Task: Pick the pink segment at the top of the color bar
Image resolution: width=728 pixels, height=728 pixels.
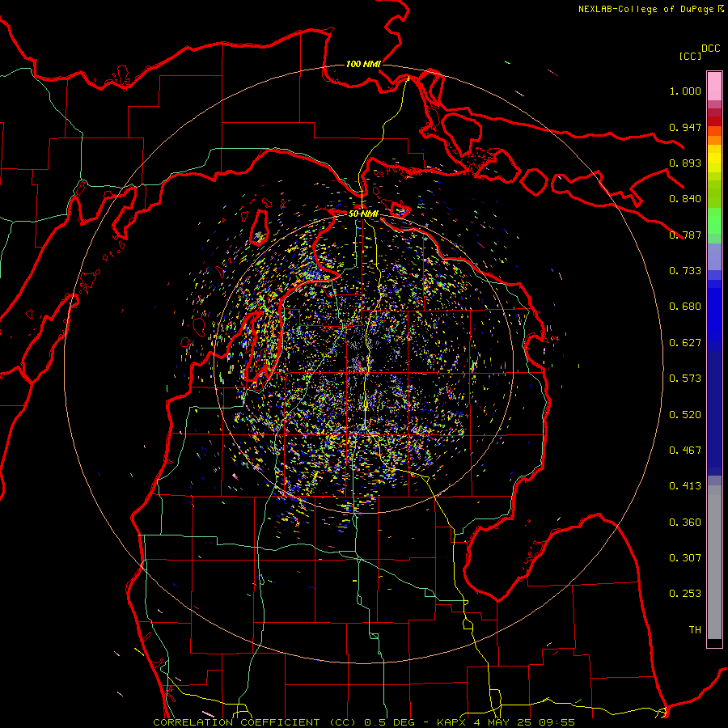Action: coord(714,87)
